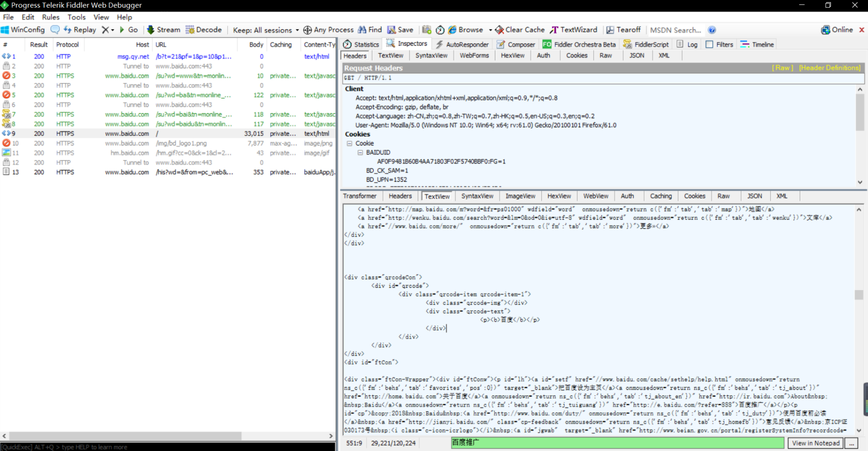Viewport: 868px width, 451px height.
Task: Toggle Stream mode
Action: (163, 30)
